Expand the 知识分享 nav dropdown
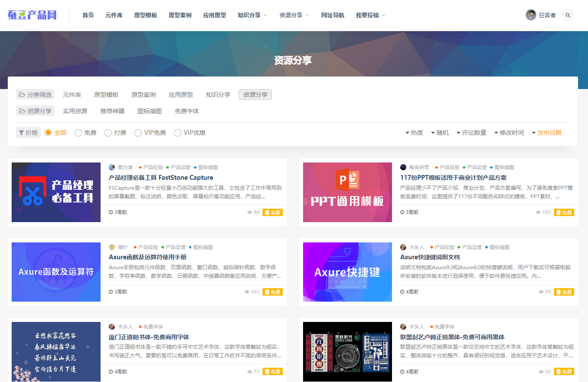 252,15
